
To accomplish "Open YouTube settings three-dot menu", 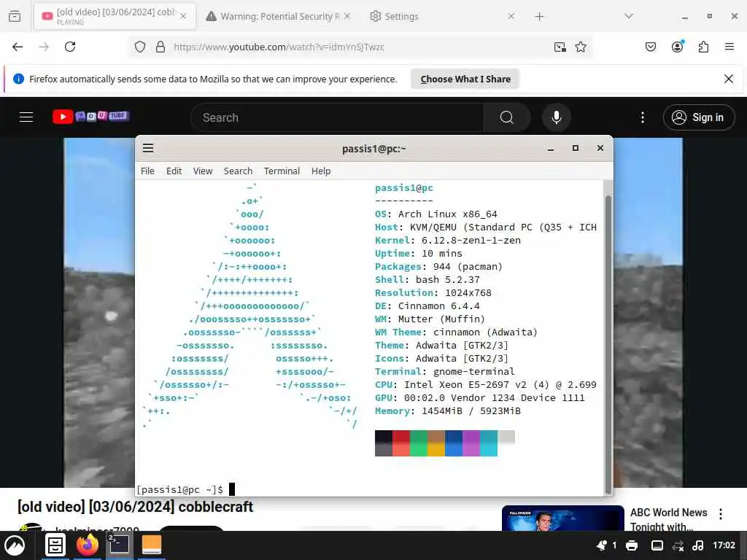I will (x=643, y=117).
